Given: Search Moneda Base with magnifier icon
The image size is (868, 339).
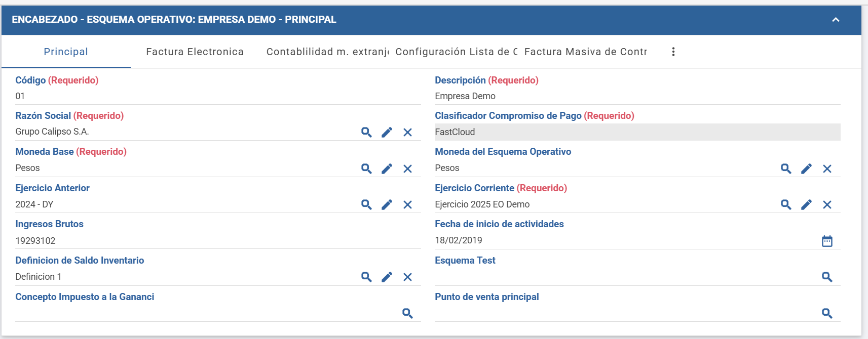Looking at the screenshot, I should click(366, 168).
